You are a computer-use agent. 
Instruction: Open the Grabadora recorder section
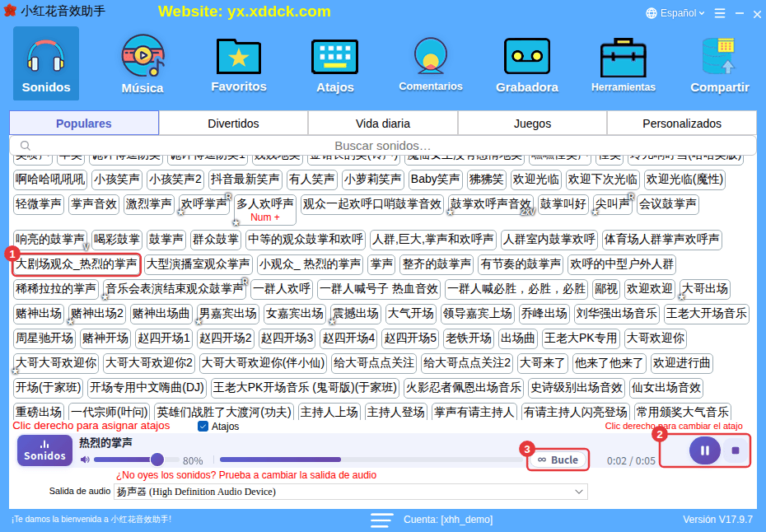pyautogui.click(x=527, y=63)
